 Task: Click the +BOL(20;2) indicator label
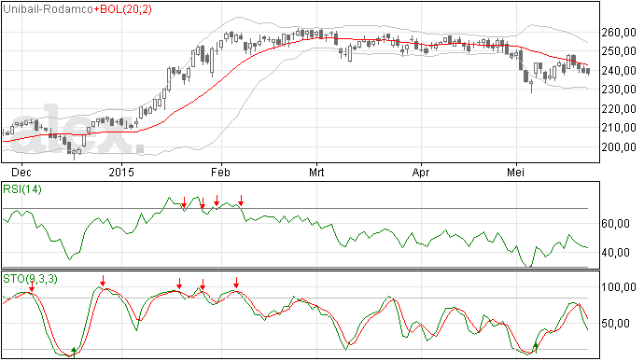coord(123,9)
